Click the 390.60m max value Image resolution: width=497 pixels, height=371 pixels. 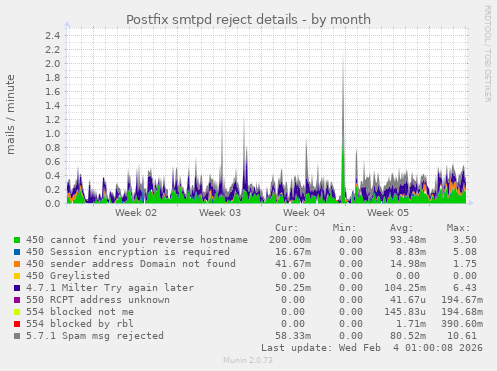click(x=462, y=324)
